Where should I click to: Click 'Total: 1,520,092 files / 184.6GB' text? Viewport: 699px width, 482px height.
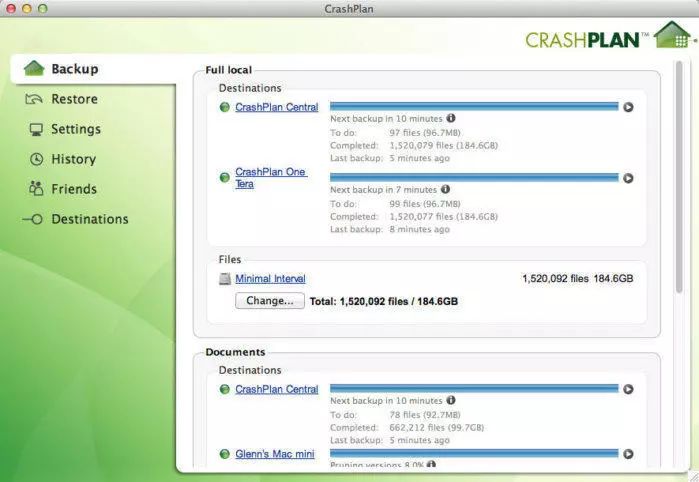pyautogui.click(x=384, y=301)
